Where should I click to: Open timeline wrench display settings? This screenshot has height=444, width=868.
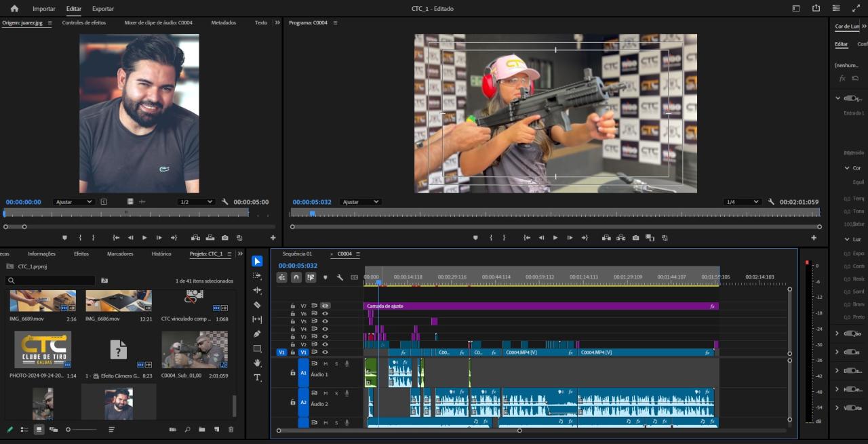(340, 277)
